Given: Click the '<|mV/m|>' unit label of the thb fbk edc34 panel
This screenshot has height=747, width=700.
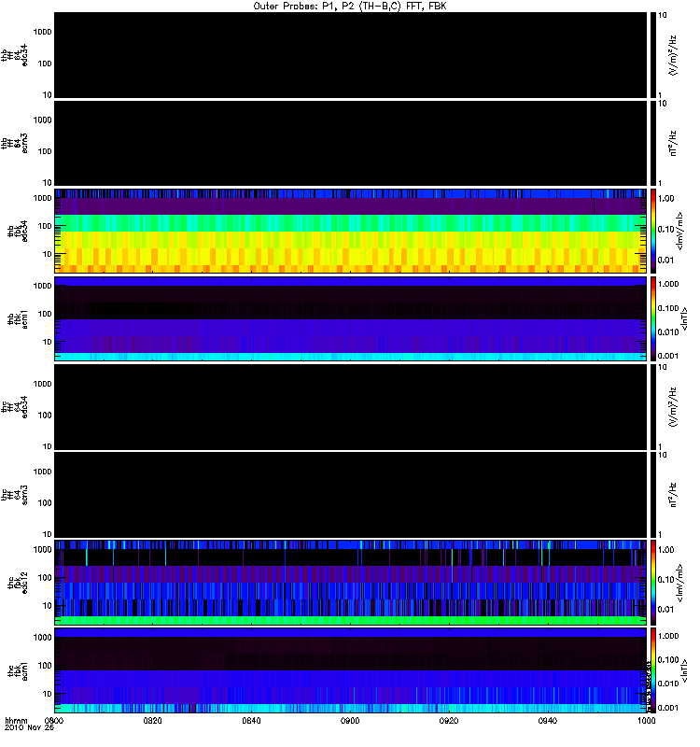Looking at the screenshot, I should click(x=680, y=231).
